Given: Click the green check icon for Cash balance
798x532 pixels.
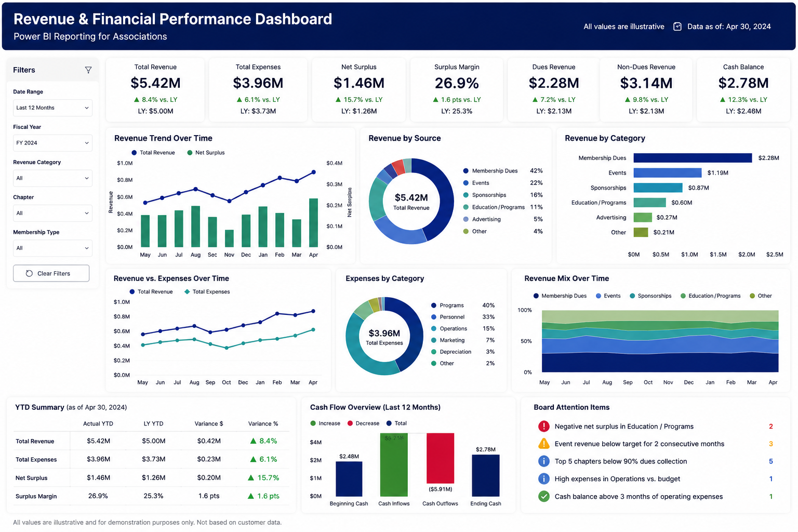Looking at the screenshot, I should click(x=543, y=496).
